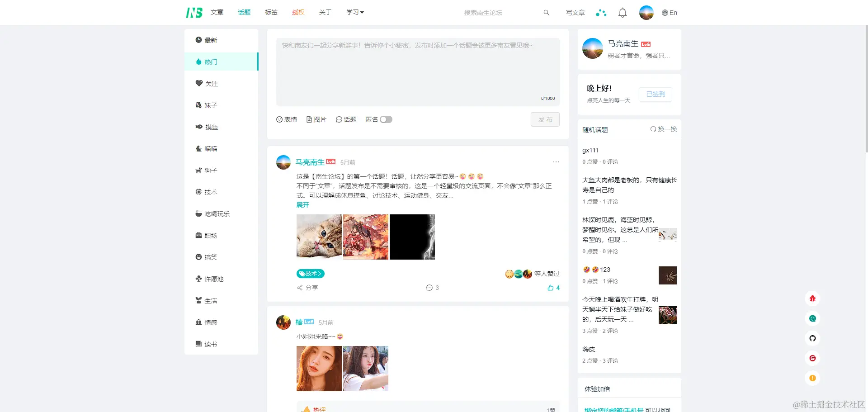The width and height of the screenshot is (868, 412).
Task: Click 写文章 in header
Action: tap(576, 13)
